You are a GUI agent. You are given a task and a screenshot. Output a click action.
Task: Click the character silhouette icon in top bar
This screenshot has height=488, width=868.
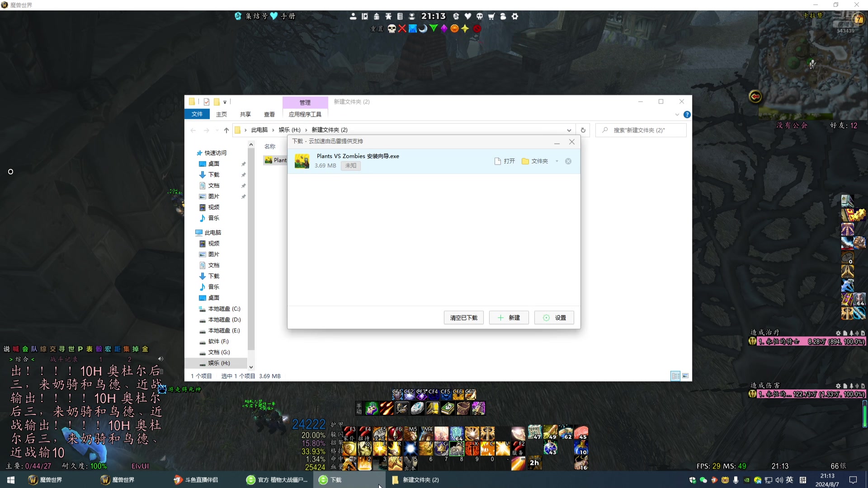353,16
